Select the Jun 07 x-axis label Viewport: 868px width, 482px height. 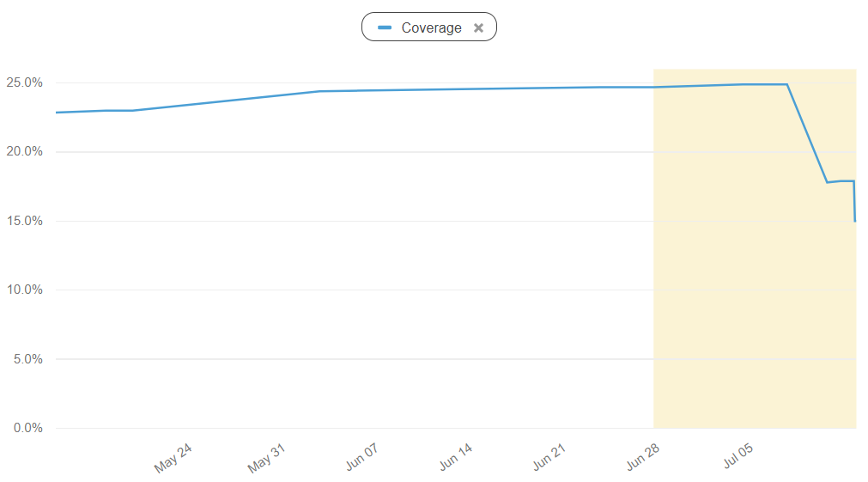tap(361, 458)
